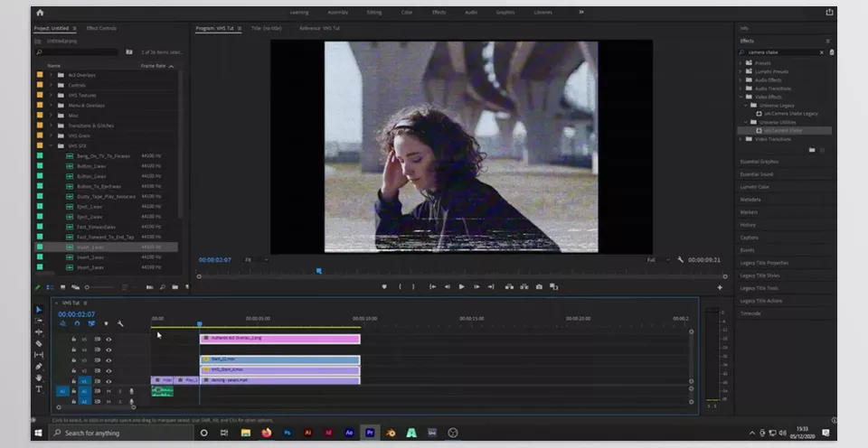868x448 pixels.
Task: Expand the Transitions & Glitches bin
Action: point(51,126)
